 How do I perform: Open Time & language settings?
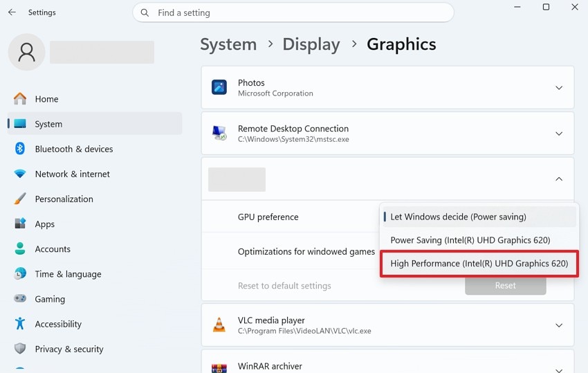point(95,274)
